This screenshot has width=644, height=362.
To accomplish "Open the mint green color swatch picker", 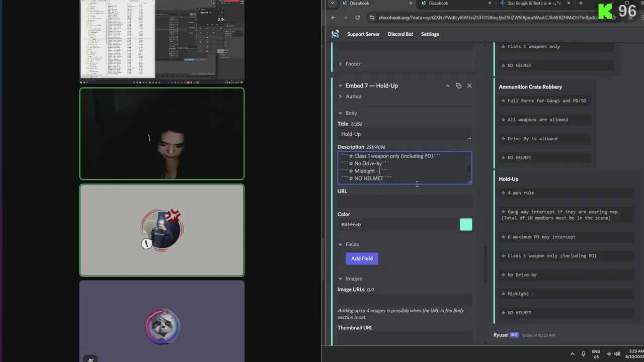I will (x=466, y=225).
